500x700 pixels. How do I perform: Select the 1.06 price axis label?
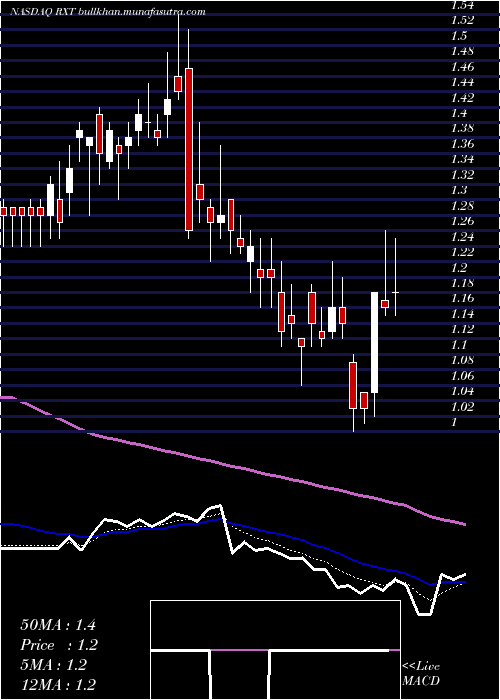(462, 375)
